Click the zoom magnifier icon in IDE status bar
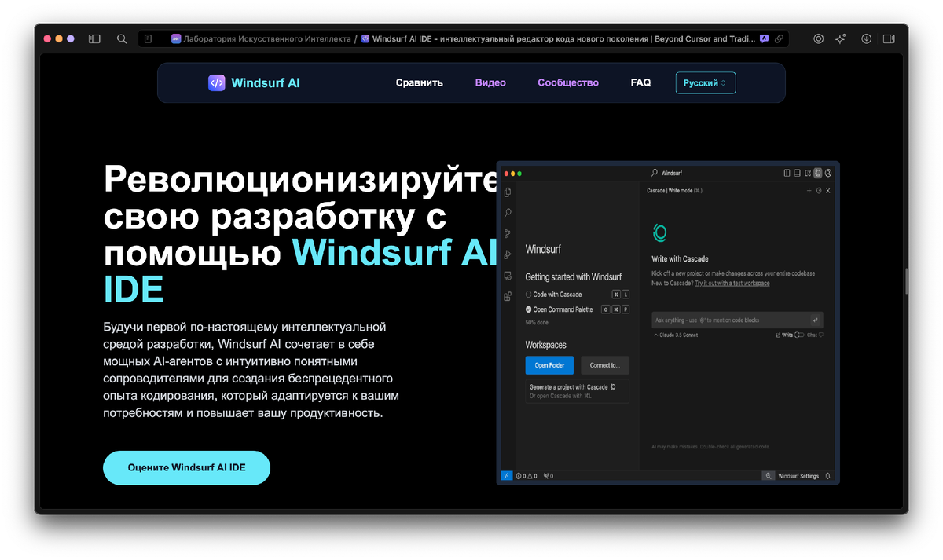Screen dimensions: 943x560 pos(768,476)
